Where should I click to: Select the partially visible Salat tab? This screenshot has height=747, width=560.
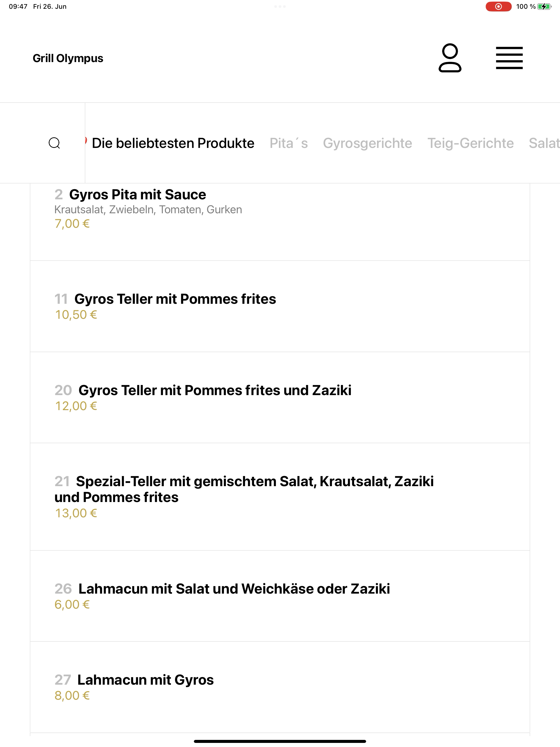point(544,143)
